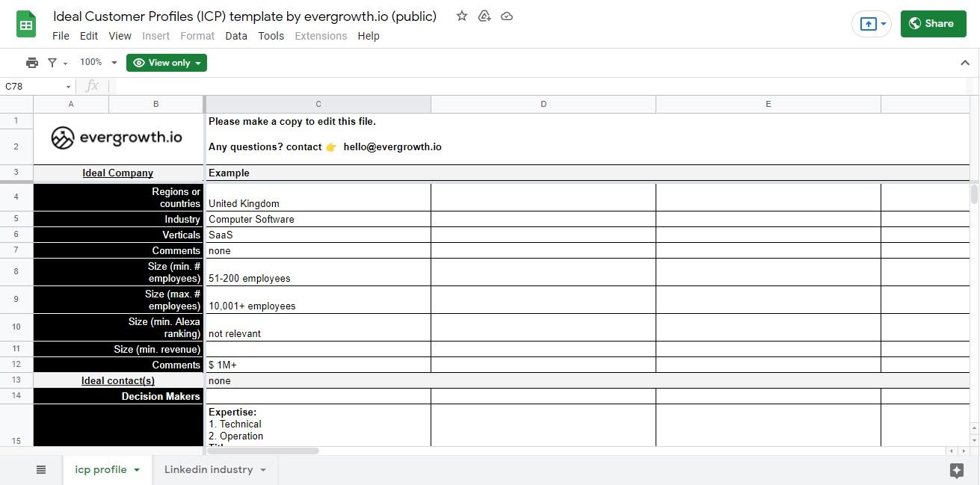Click the 'Example' header cell
This screenshot has height=485, width=980.
point(318,173)
